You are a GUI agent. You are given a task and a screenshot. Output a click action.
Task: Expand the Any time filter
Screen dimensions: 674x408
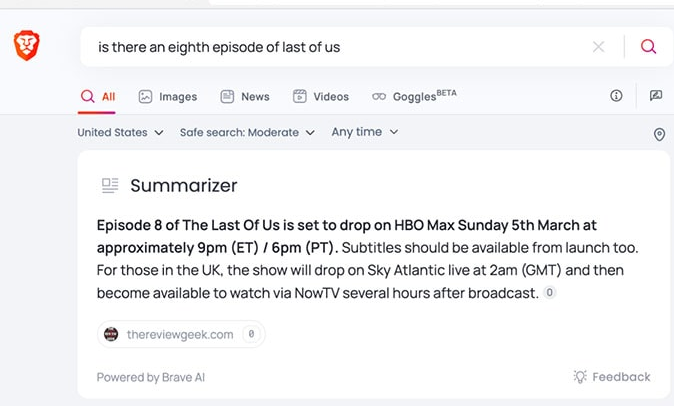pyautogui.click(x=364, y=132)
